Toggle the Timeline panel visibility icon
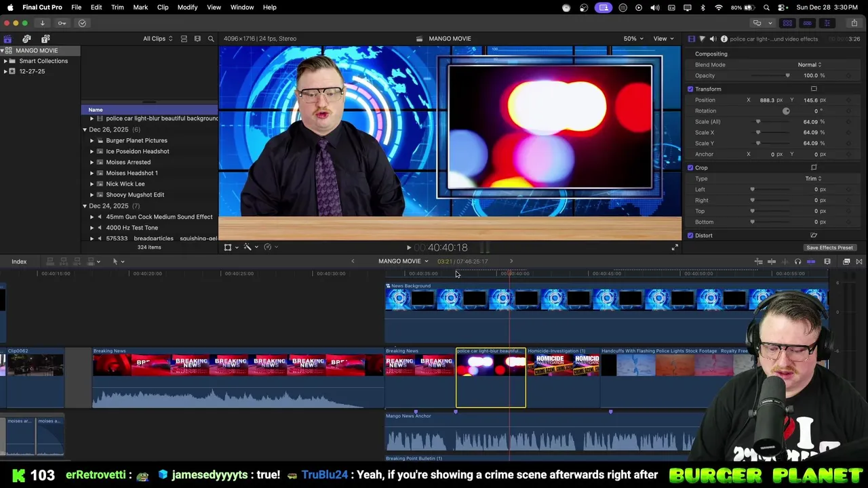868x488 pixels. (x=807, y=23)
